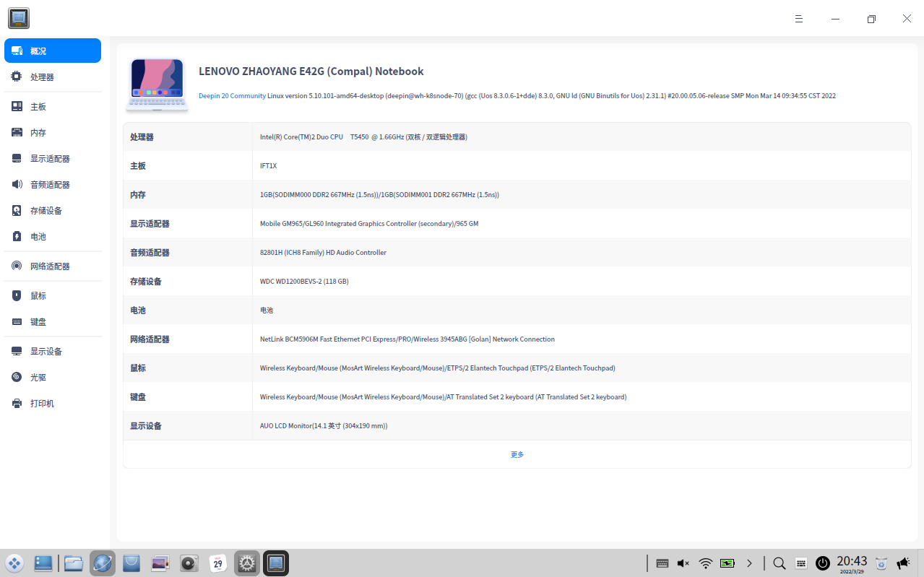Open 光驱 optical drive in the sidebar
The width and height of the screenshot is (924, 577).
pos(53,377)
